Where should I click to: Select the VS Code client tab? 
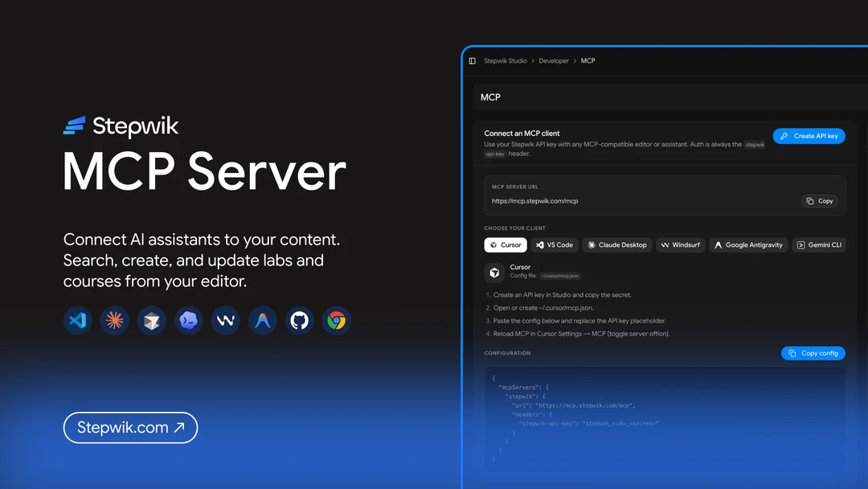[555, 244]
